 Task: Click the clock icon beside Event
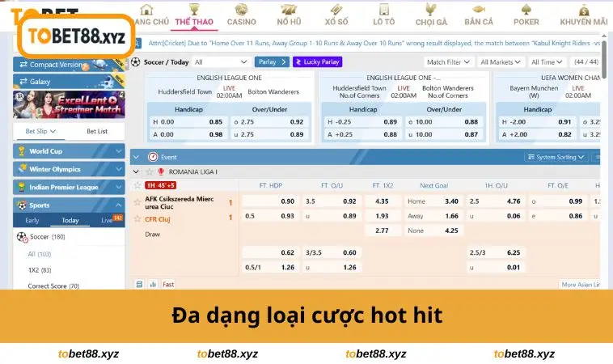pos(153,157)
